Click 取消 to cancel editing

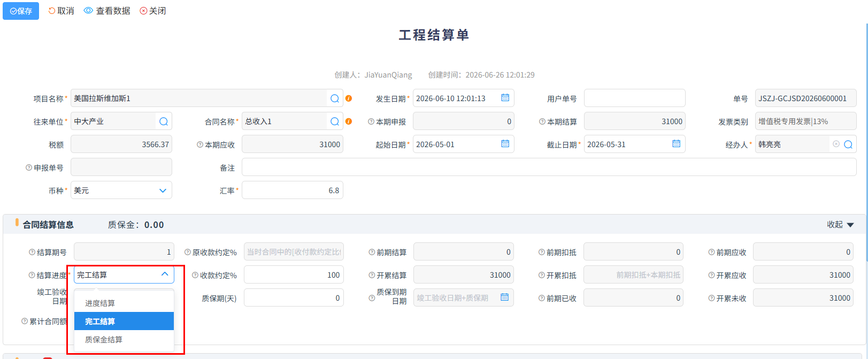61,11
